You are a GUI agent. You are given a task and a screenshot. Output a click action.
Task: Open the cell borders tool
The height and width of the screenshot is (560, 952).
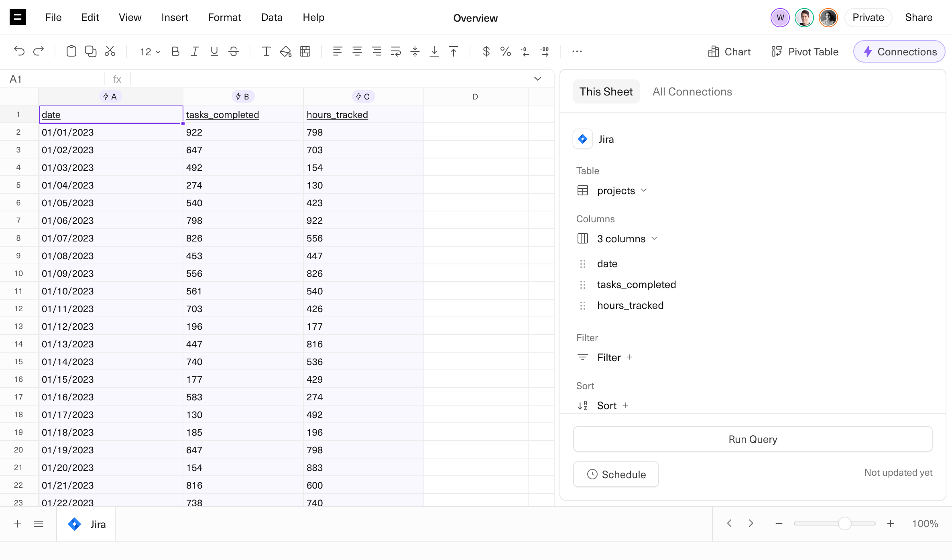(x=305, y=51)
